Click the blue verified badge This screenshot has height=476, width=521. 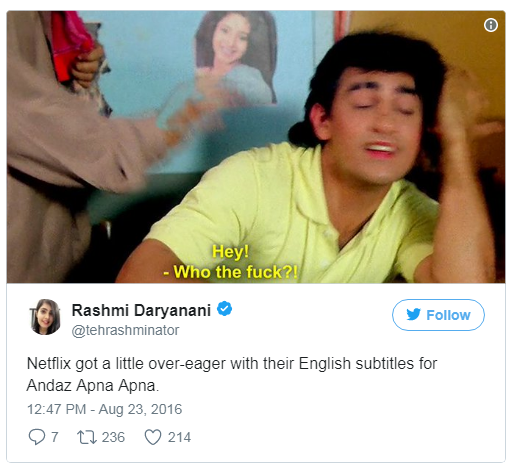pyautogui.click(x=224, y=309)
